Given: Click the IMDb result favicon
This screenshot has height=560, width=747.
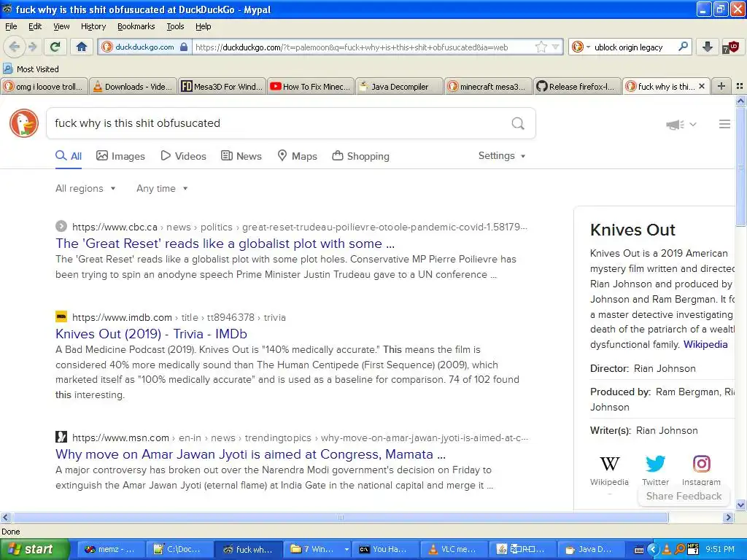Looking at the screenshot, I should (x=61, y=316).
